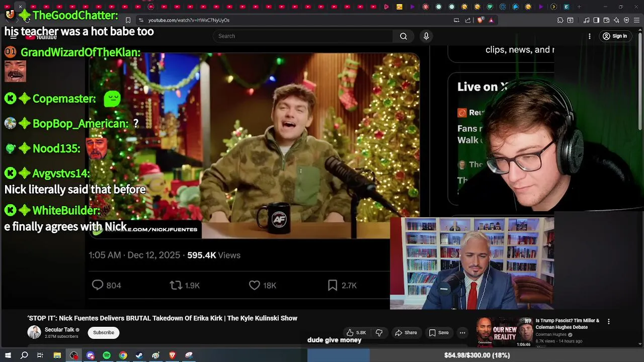The width and height of the screenshot is (644, 362).
Task: Open Steam from the taskbar
Action: (139, 355)
